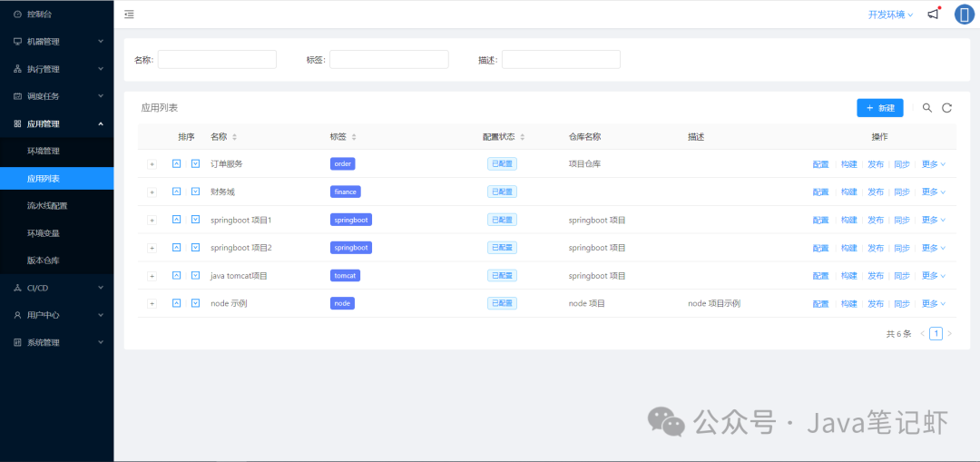Screen dimensions: 980x462
Task: Go to the next page arrow
Action: point(949,334)
